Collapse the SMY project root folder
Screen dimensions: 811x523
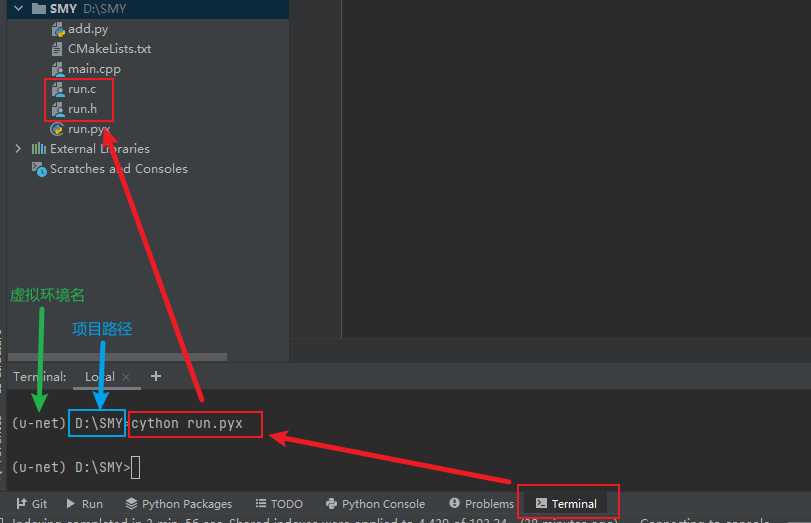pos(19,8)
